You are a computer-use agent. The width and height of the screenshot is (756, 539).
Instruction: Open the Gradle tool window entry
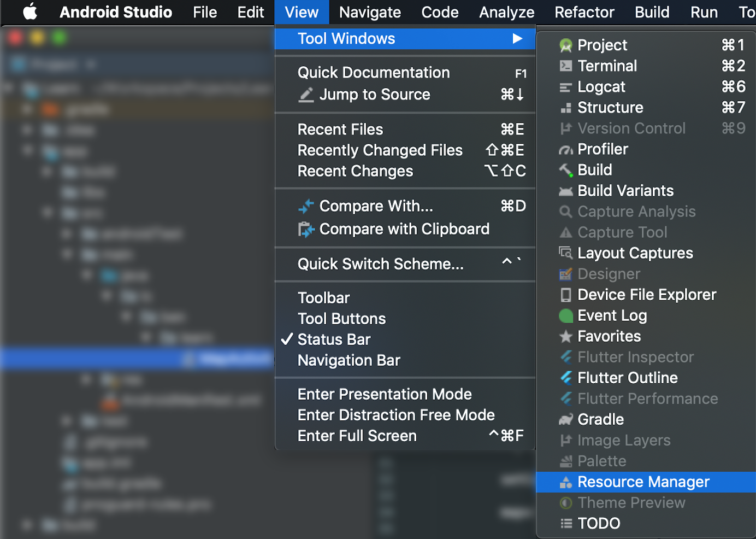click(x=646, y=419)
